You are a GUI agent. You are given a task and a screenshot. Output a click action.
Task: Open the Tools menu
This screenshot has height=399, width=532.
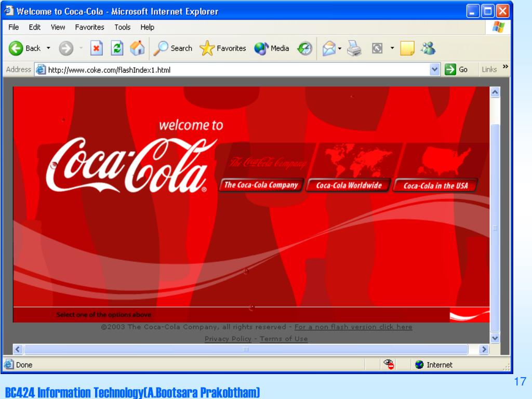coord(123,27)
